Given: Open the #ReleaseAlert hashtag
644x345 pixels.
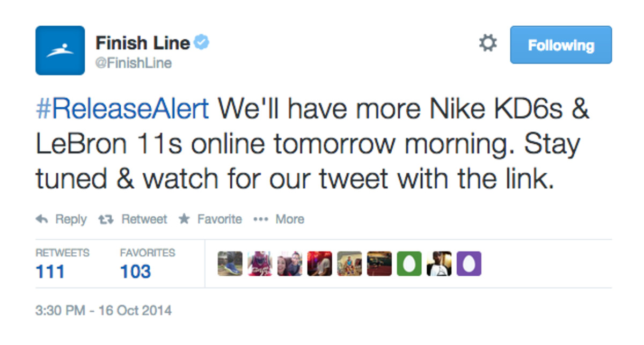Looking at the screenshot, I should [x=122, y=109].
